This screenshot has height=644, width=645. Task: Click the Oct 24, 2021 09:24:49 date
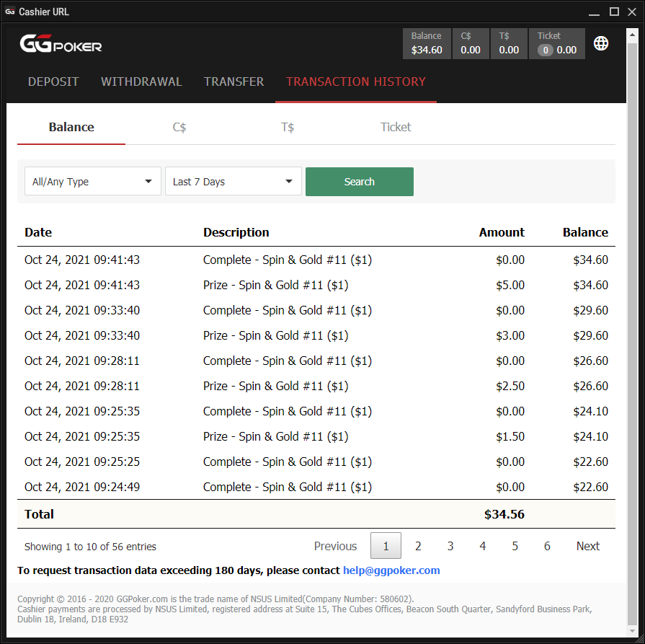82,487
